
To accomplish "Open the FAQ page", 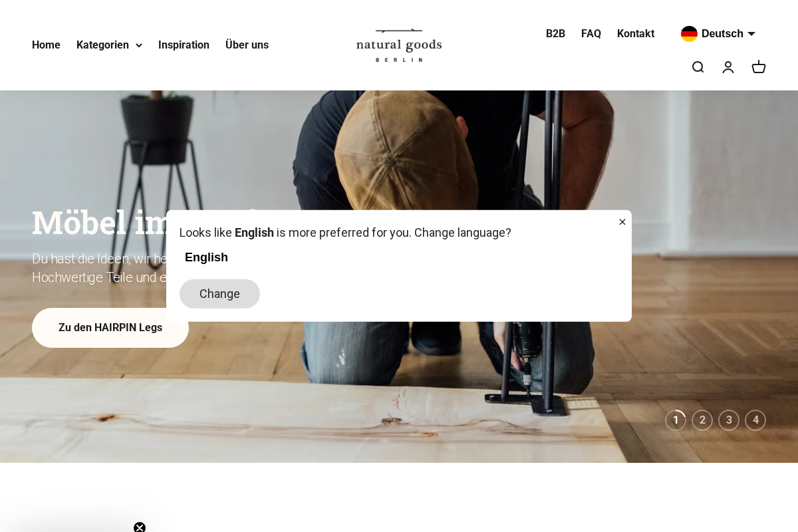I will pyautogui.click(x=591, y=34).
